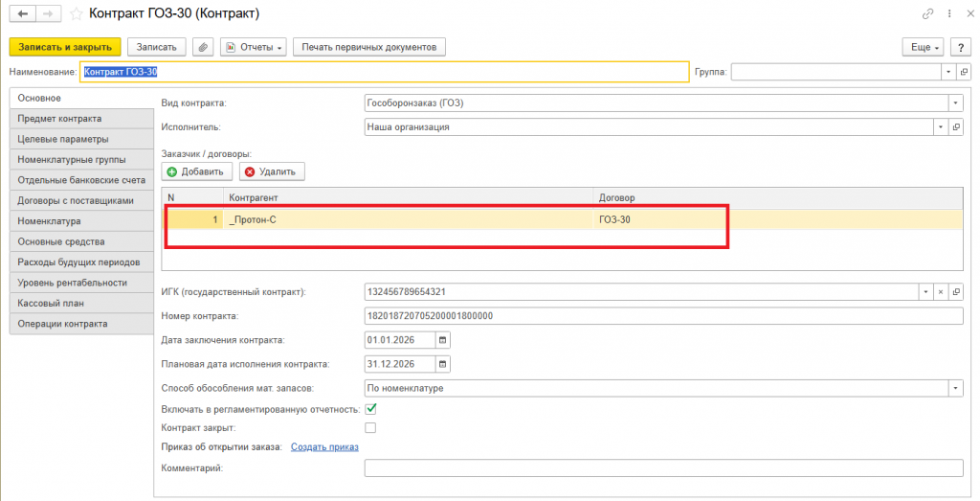This screenshot has height=501, width=980.
Task: Expand the ИГК dropdown arrow
Action: point(925,292)
